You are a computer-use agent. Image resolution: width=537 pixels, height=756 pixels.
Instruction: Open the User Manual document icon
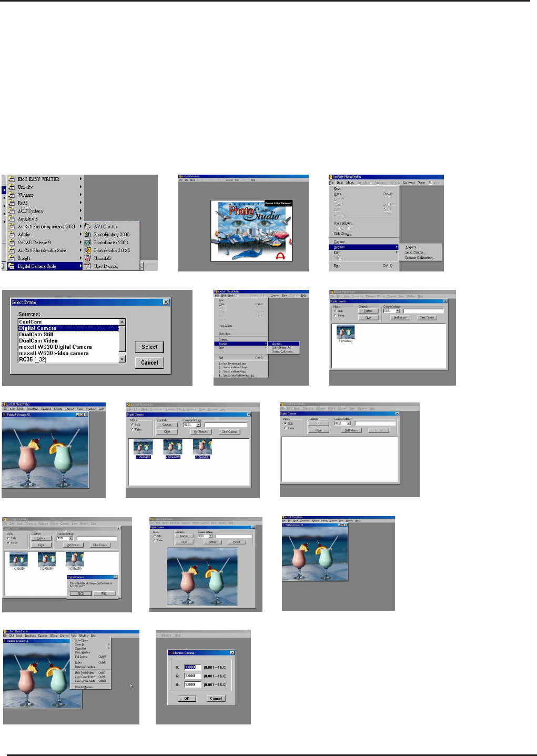[x=88, y=266]
